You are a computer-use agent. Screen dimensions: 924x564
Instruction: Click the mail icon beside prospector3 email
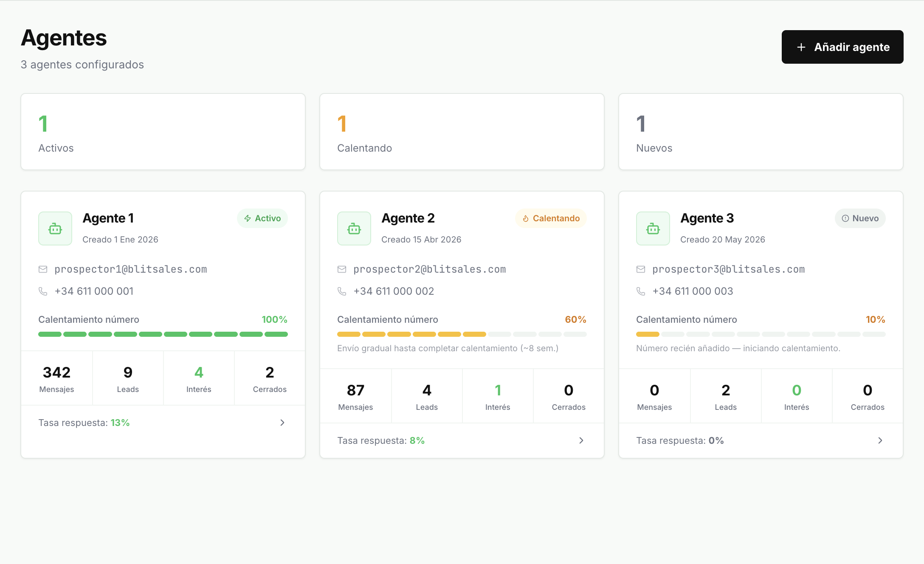pyautogui.click(x=641, y=269)
